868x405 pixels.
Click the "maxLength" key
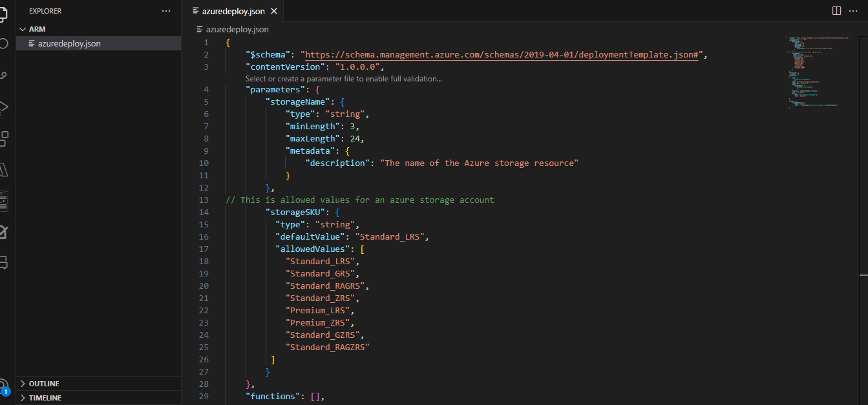pos(312,139)
